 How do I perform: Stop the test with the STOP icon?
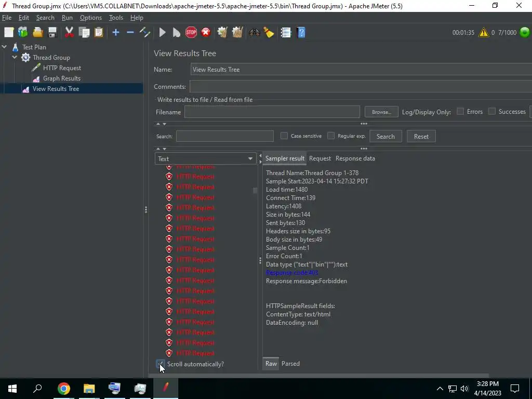[191, 32]
